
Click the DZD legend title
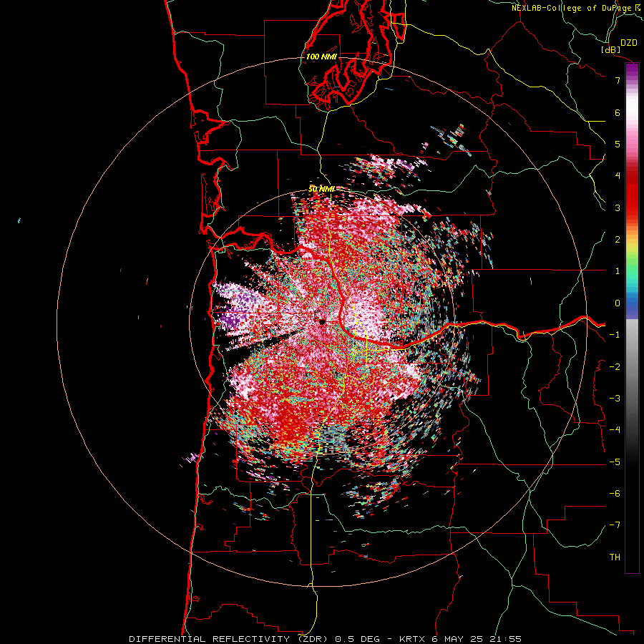coord(629,43)
